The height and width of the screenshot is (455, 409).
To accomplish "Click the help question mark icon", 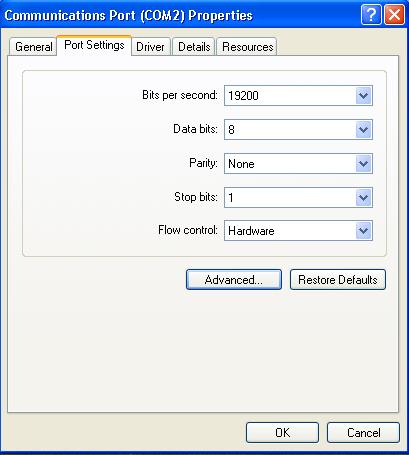I will (371, 15).
